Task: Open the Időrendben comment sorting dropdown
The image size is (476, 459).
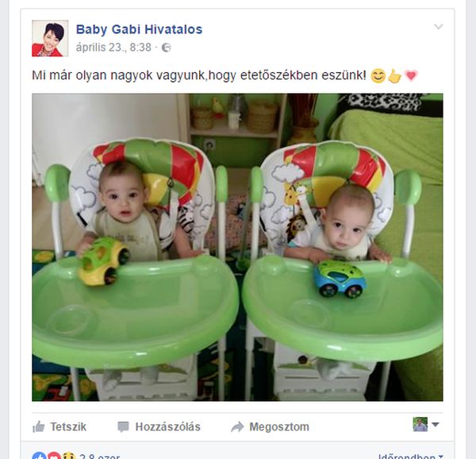Action: pos(410,457)
